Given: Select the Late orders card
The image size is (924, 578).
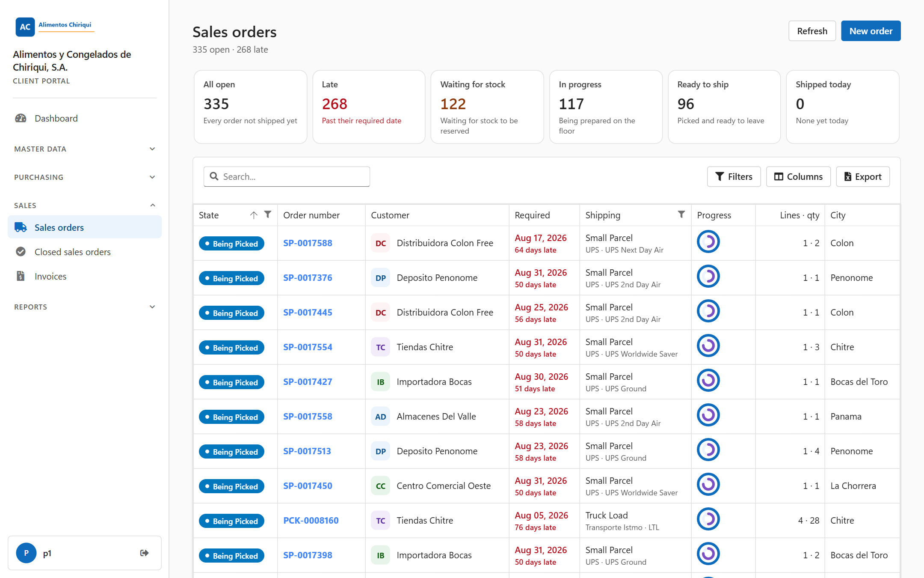Looking at the screenshot, I should (x=369, y=107).
